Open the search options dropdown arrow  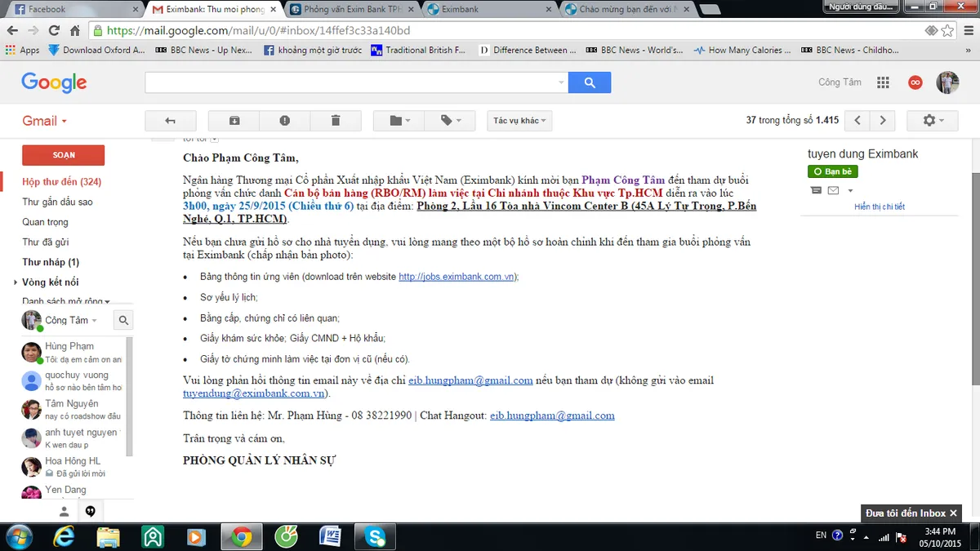(561, 82)
